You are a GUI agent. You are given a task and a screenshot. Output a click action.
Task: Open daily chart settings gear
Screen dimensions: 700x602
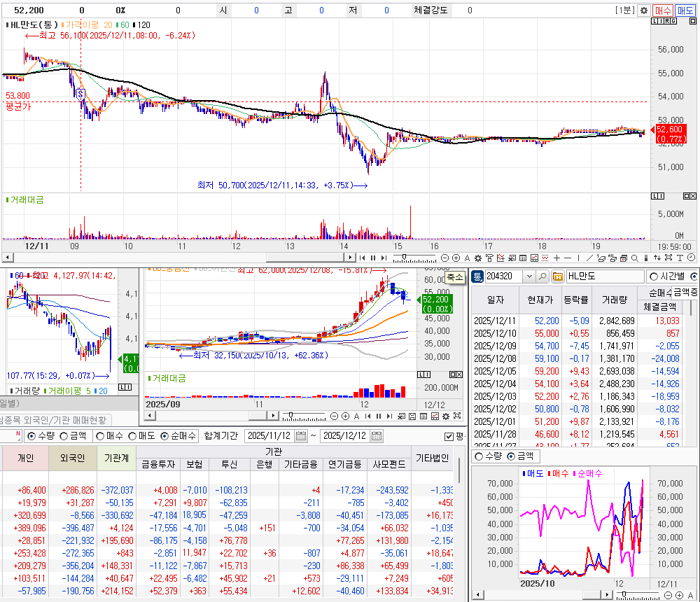445,416
